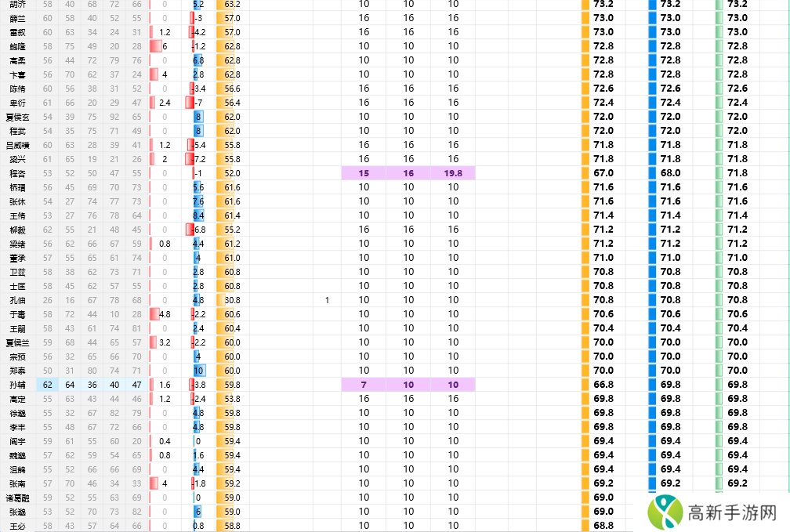This screenshot has width=790, height=532.
Task: Select the name cell 夏侯玄
Action: (x=17, y=117)
